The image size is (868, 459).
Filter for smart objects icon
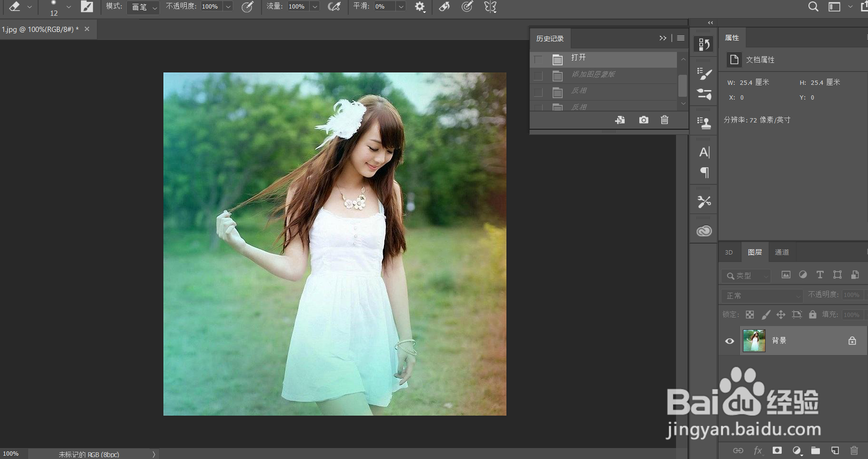coord(855,275)
